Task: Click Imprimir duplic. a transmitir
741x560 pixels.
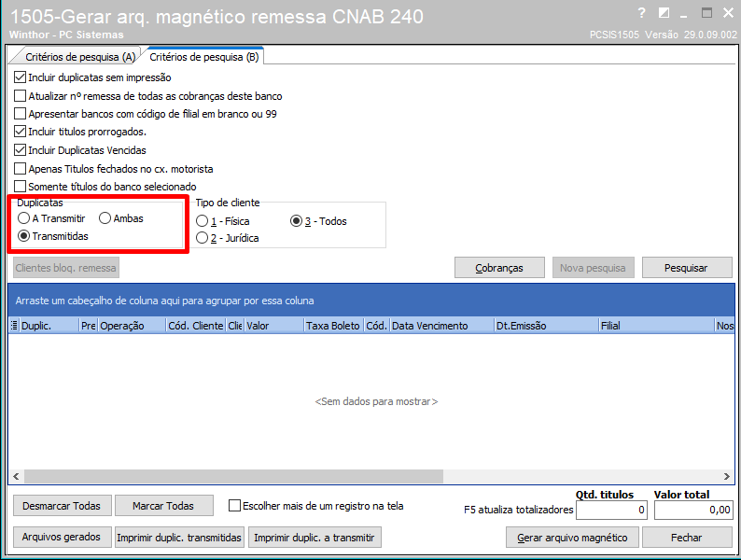Action: coord(315,538)
